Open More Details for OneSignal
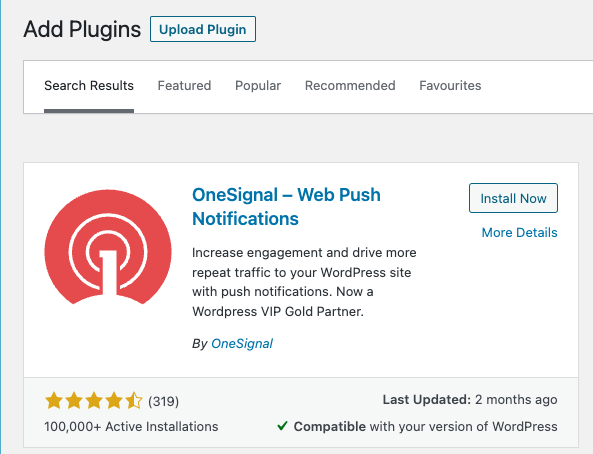This screenshot has width=593, height=454. [519, 232]
